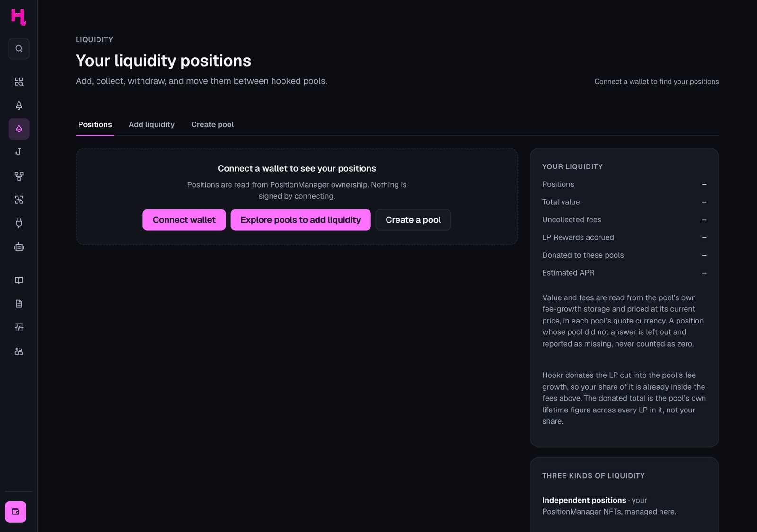The width and height of the screenshot is (757, 532).
Task: Switch to the Create pool tab
Action: click(212, 124)
